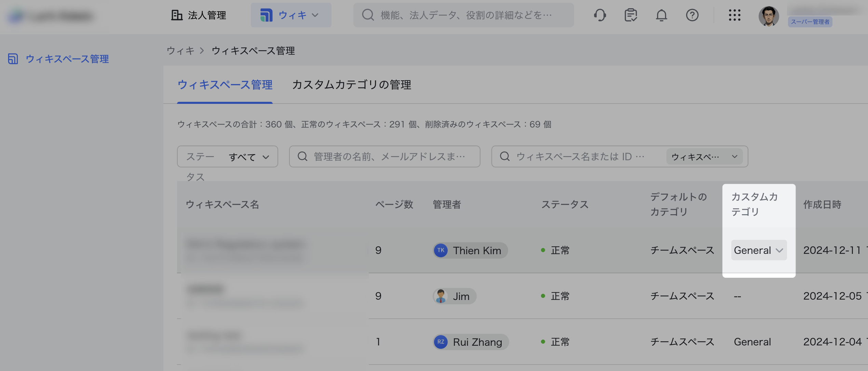
Task: Open the nine-dot apps grid icon
Action: pyautogui.click(x=734, y=15)
